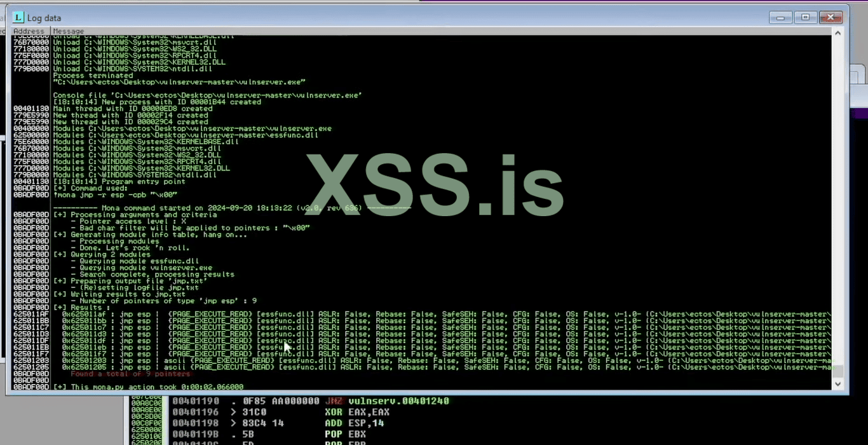Click the scrollbar down arrow
Viewport: 868px width, 445px height.
coord(837,383)
